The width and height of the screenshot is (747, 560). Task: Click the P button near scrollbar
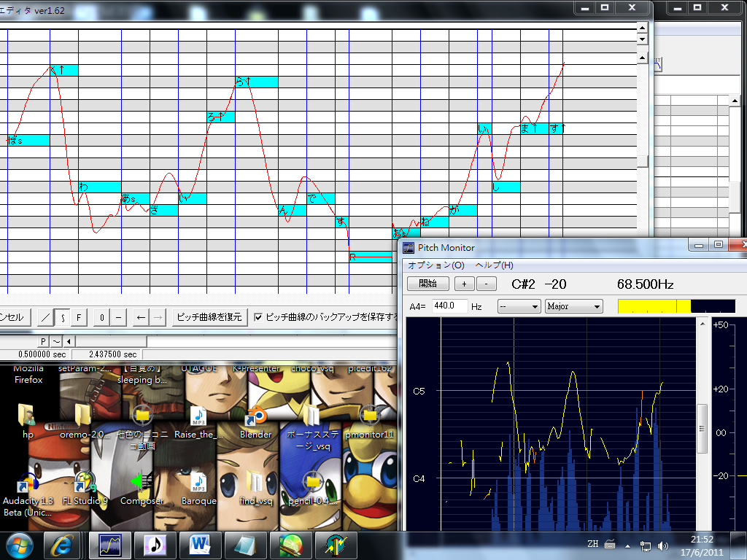pyautogui.click(x=43, y=341)
